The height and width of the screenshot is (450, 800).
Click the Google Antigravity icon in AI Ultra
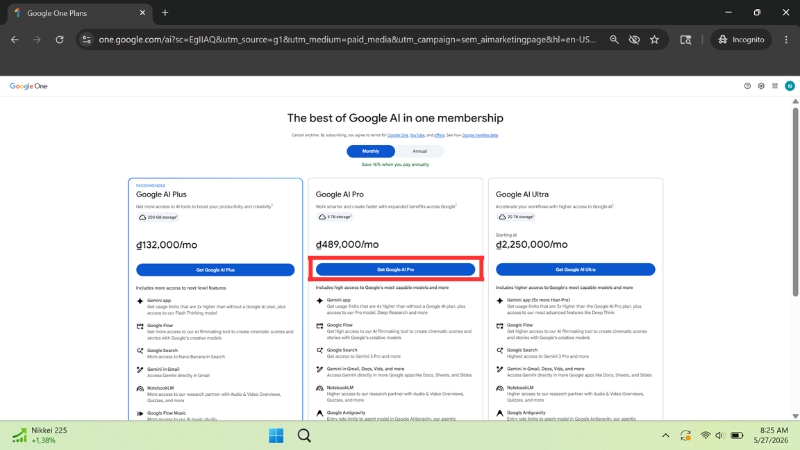point(499,413)
